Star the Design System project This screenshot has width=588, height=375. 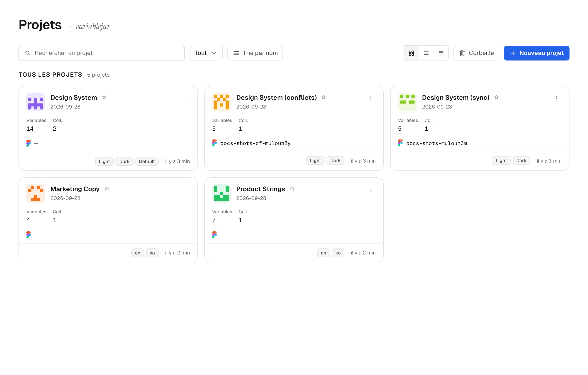coord(104,97)
